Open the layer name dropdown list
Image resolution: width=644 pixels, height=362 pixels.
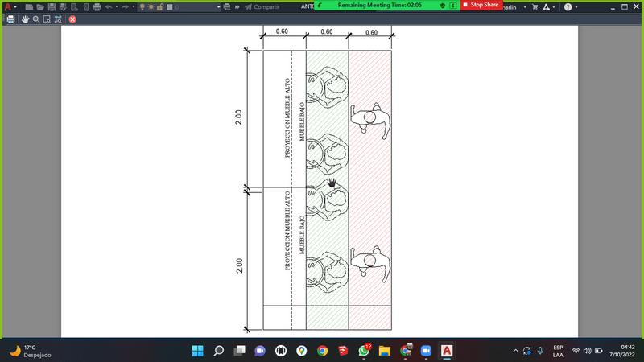pos(218,7)
